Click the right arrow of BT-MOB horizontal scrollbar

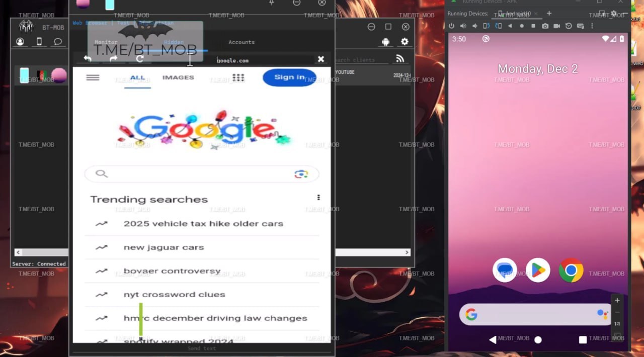click(407, 252)
